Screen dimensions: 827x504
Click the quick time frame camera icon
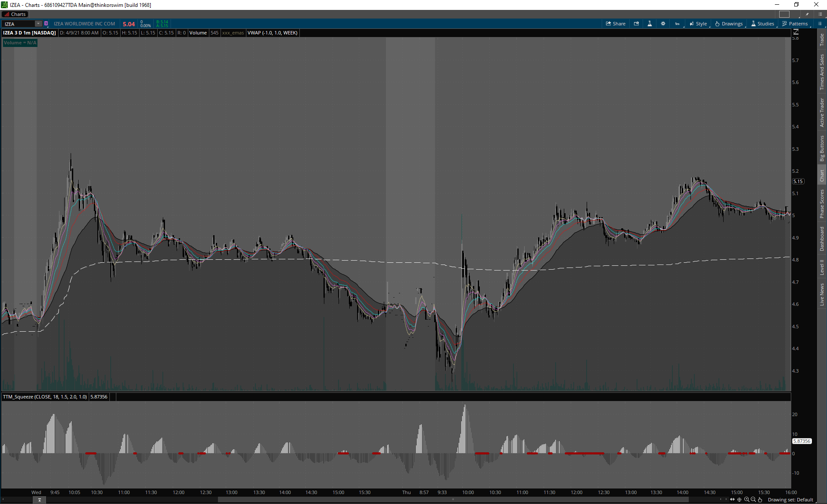(636, 24)
